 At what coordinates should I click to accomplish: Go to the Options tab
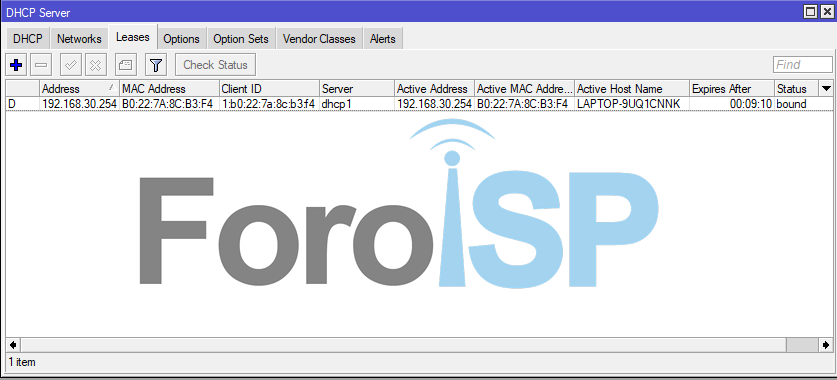[x=181, y=39]
